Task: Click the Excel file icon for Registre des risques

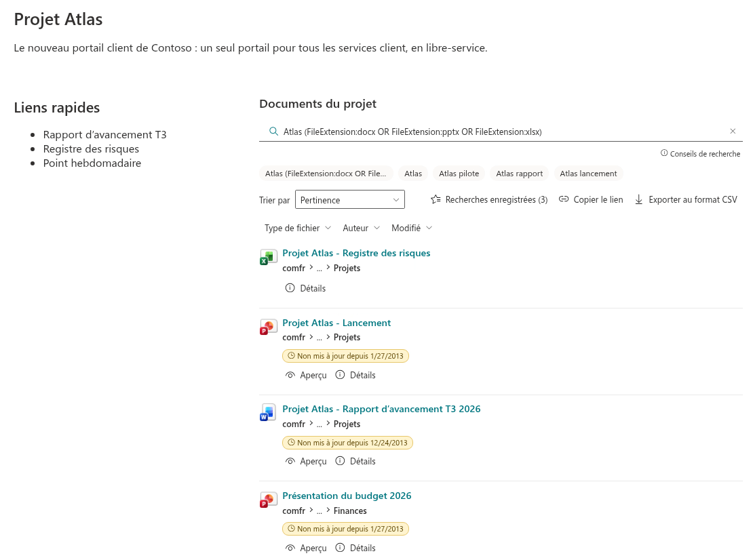Action: 268,258
